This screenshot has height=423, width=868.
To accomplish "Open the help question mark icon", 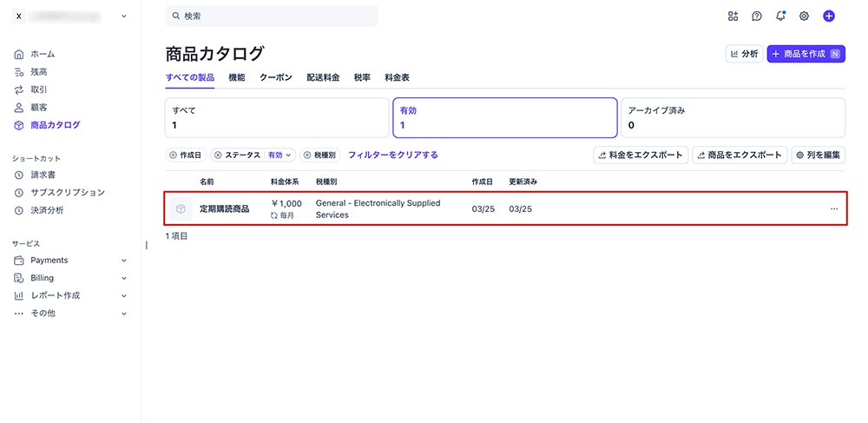I will (757, 16).
